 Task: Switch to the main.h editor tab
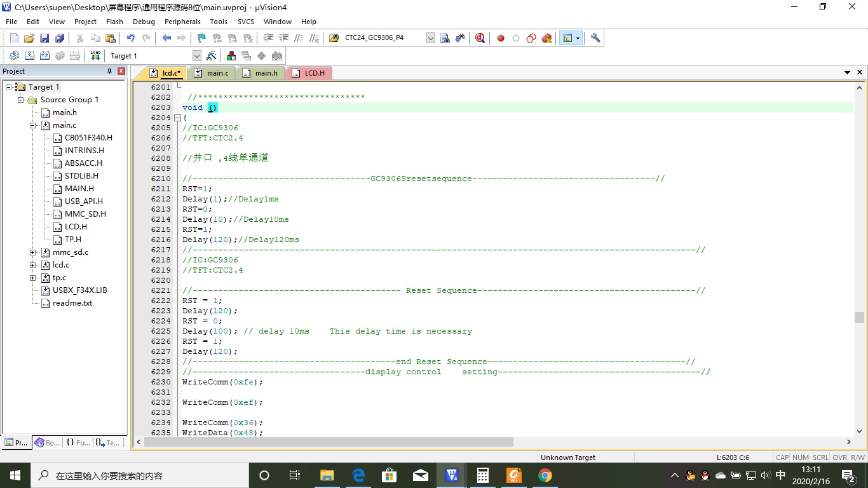261,73
